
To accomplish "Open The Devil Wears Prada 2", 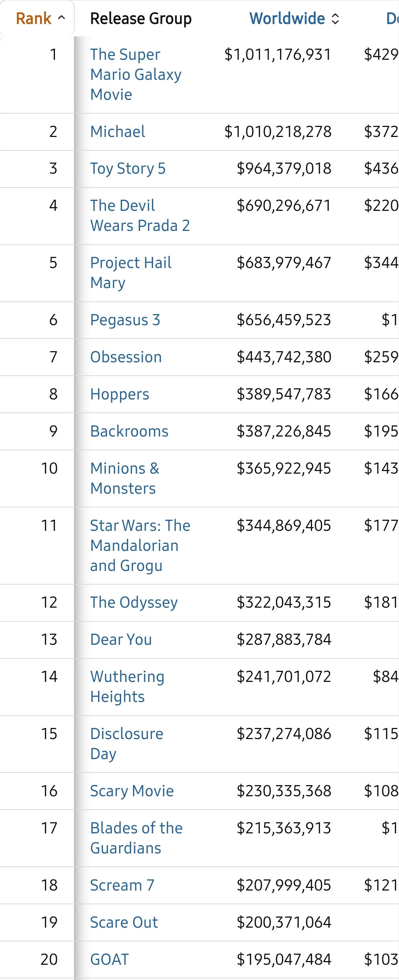I will pos(140,216).
